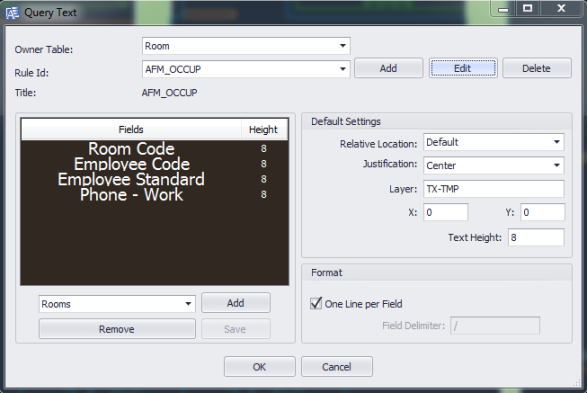Open the Relative Location dropdown
The height and width of the screenshot is (393, 588).
click(x=494, y=142)
